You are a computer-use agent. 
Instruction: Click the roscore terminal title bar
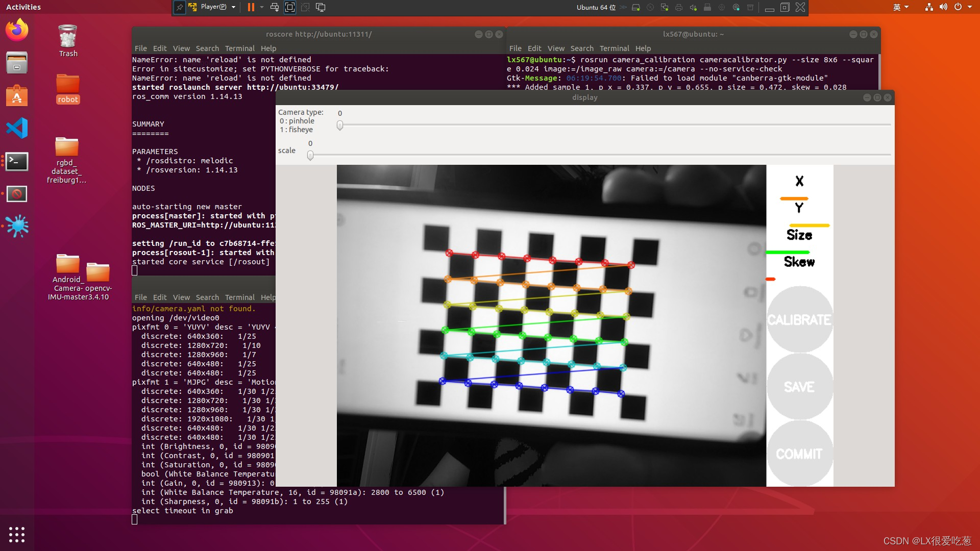coord(318,34)
